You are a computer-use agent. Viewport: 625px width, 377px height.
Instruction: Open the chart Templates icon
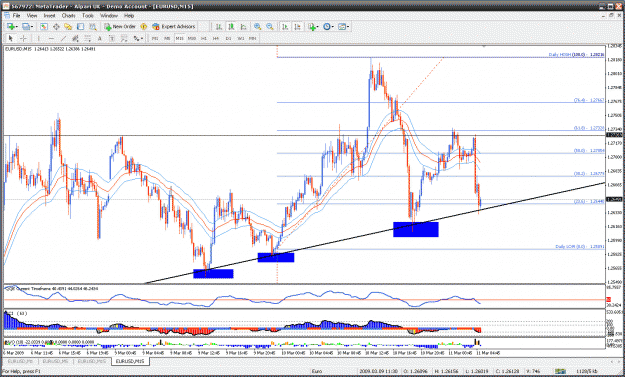click(342, 26)
